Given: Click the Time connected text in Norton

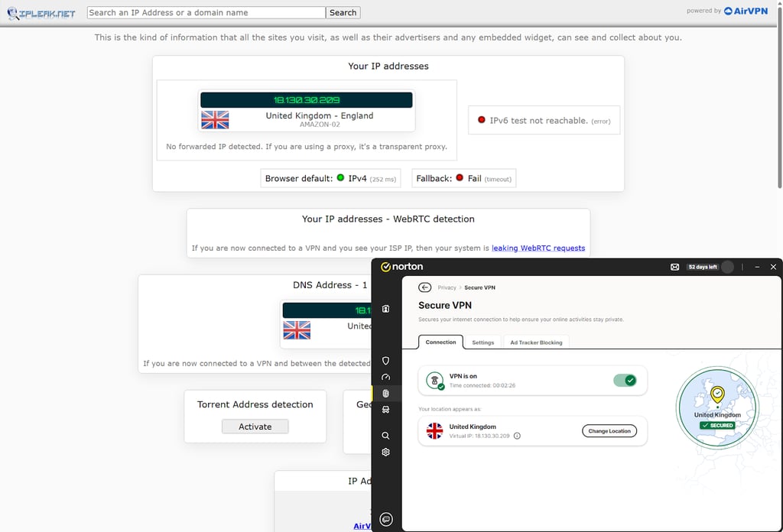Looking at the screenshot, I should point(482,385).
